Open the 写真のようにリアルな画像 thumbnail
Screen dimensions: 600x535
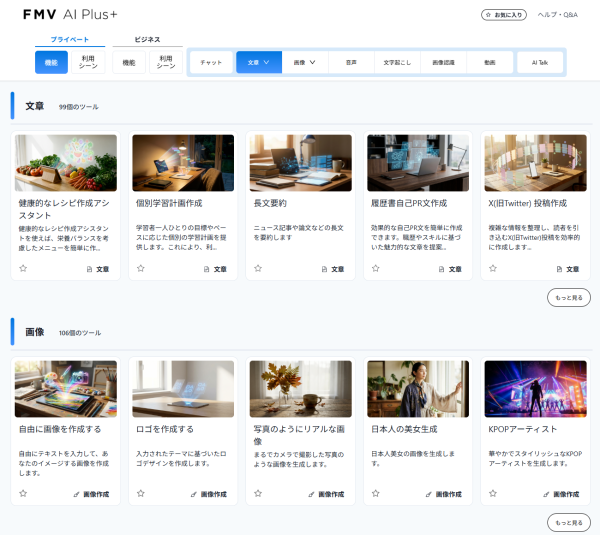300,388
